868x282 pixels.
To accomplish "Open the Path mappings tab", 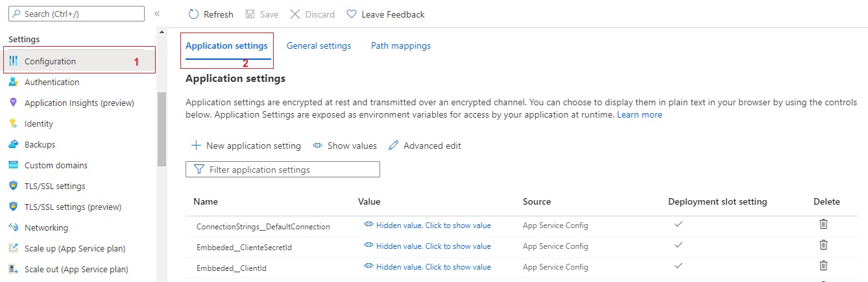I will (x=400, y=46).
